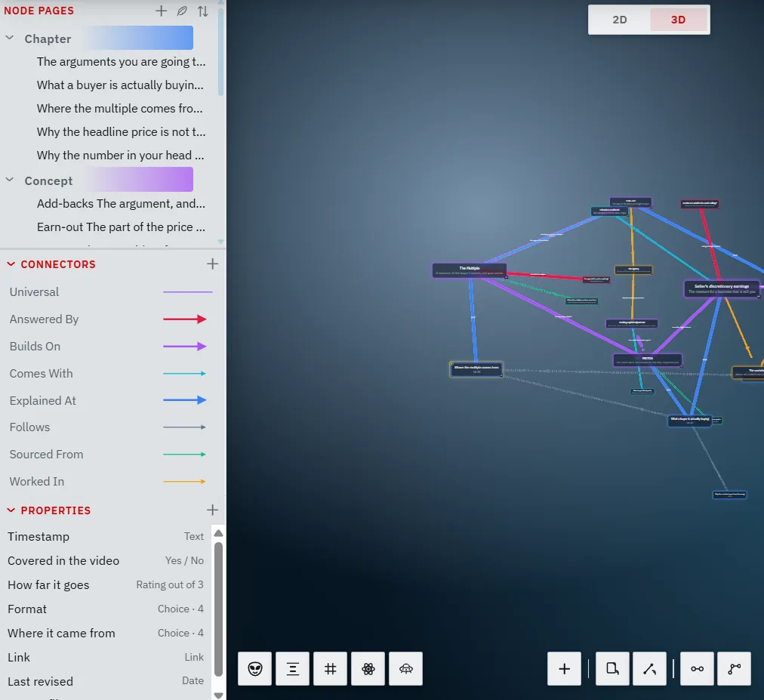Open 'What a buyer is actually buyin...' page
This screenshot has height=700, width=764.
[x=120, y=85]
